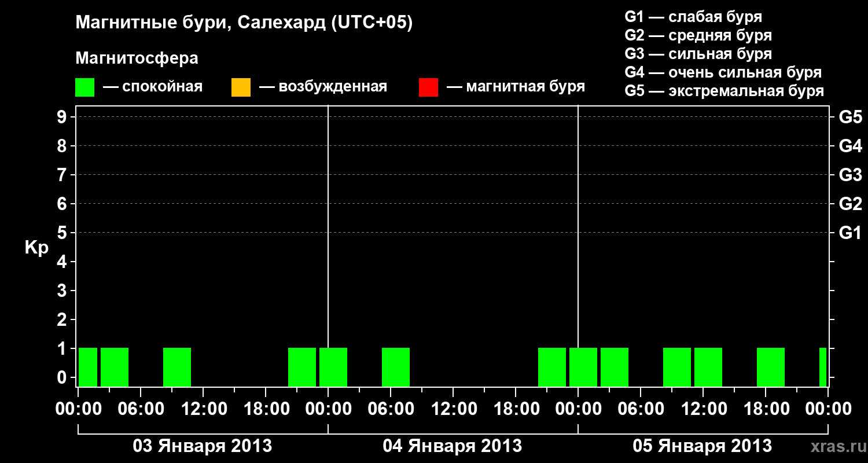Click the green bar for 20:00–23:00 on 03 January

click(x=302, y=367)
